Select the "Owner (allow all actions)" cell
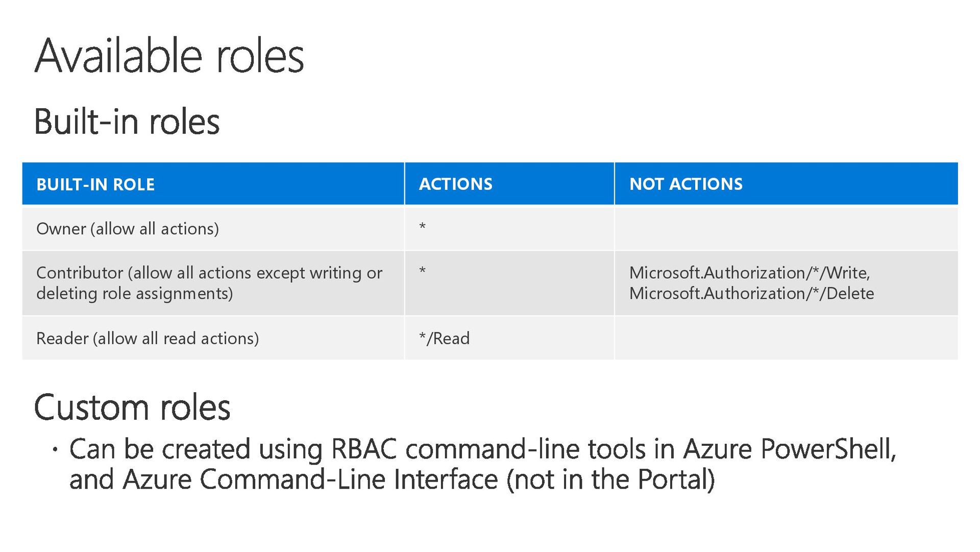The height and width of the screenshot is (552, 980). (128, 229)
